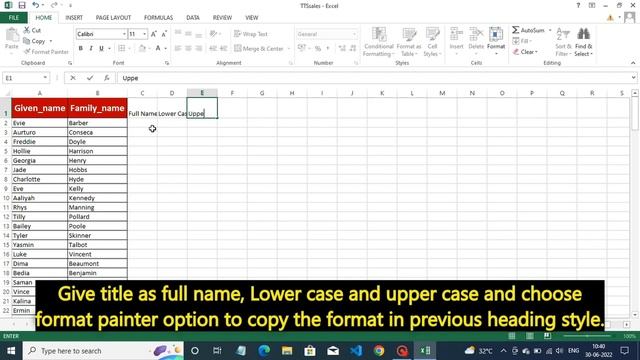Click the zoom slider in status bar
Screen dimensions: 640x360
(x=587, y=336)
